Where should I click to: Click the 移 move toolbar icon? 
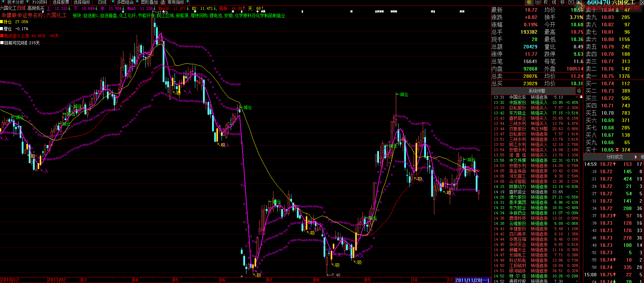pos(563,2)
